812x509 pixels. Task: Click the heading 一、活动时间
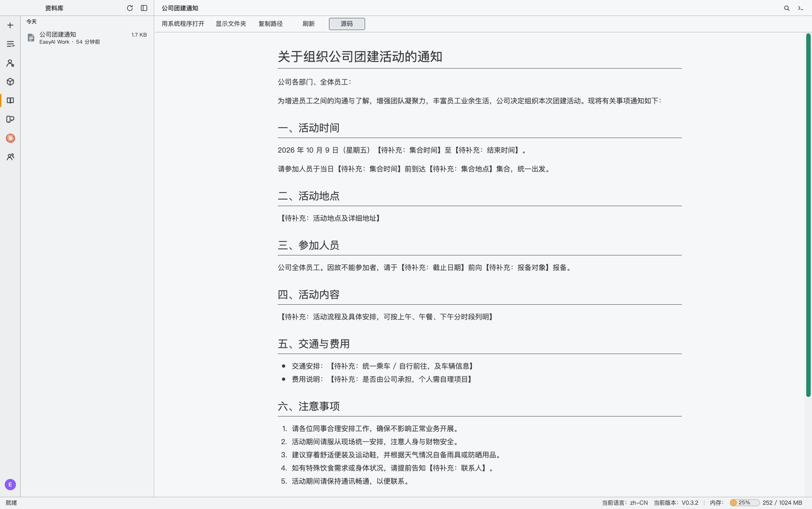coord(309,128)
